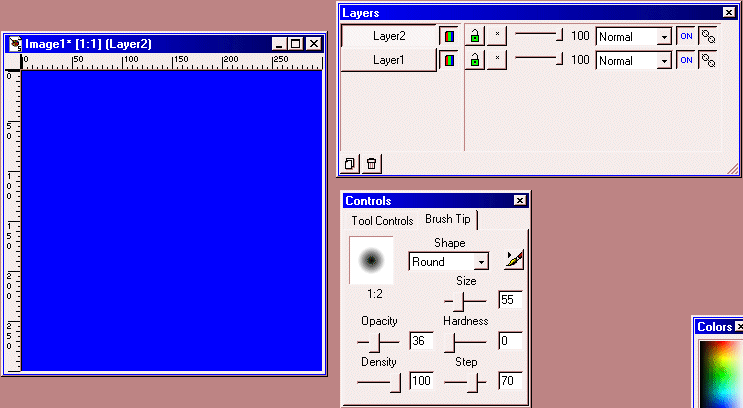The image size is (743, 408).
Task: Click the Opacity value field showing 36
Action: tap(421, 341)
